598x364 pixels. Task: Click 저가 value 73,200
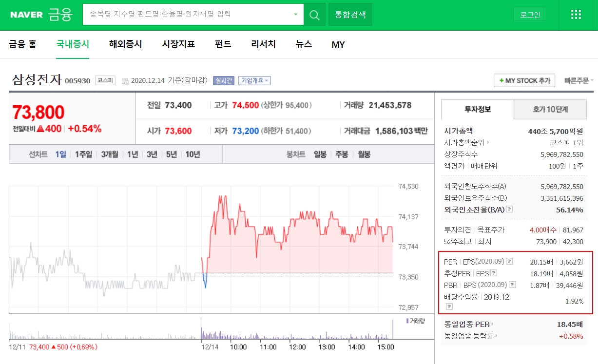(x=245, y=131)
